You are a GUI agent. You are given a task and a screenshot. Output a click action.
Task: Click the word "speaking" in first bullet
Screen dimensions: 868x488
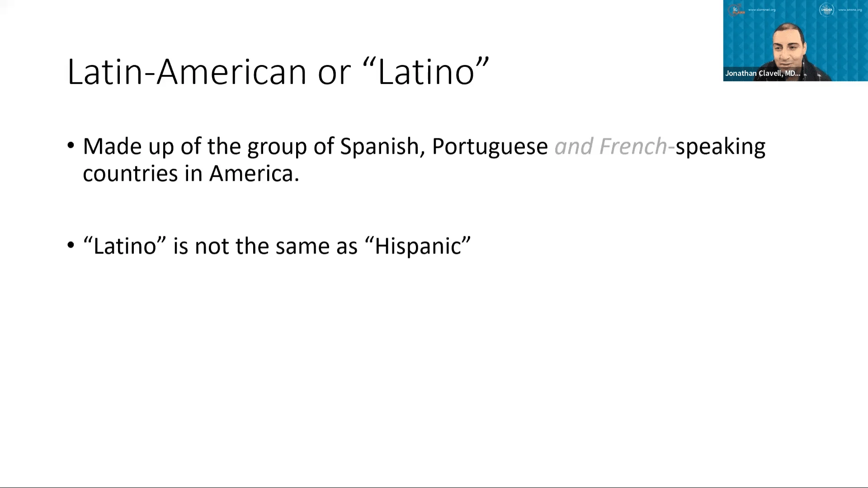(x=720, y=147)
